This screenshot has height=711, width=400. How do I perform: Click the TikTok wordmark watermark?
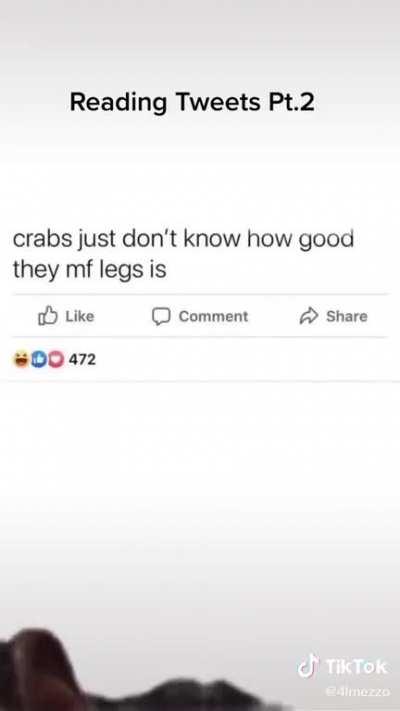point(356,667)
